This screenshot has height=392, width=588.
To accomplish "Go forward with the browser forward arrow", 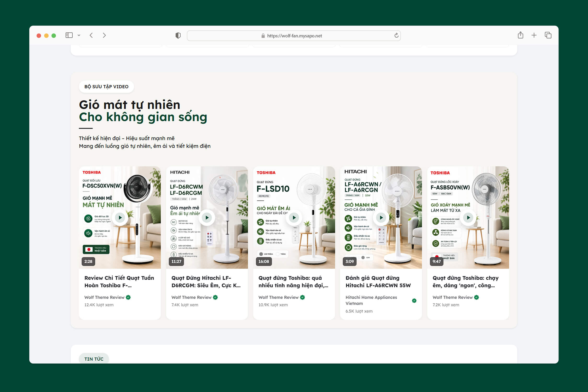I will [104, 35].
